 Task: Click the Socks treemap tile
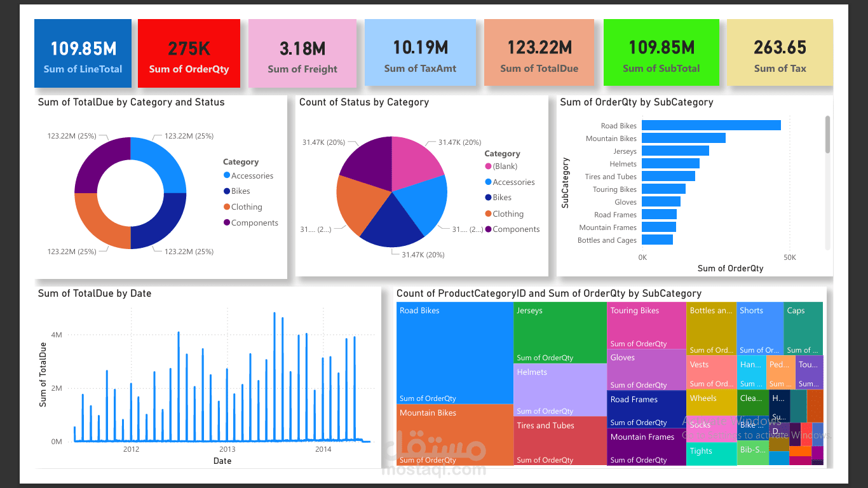pos(711,429)
